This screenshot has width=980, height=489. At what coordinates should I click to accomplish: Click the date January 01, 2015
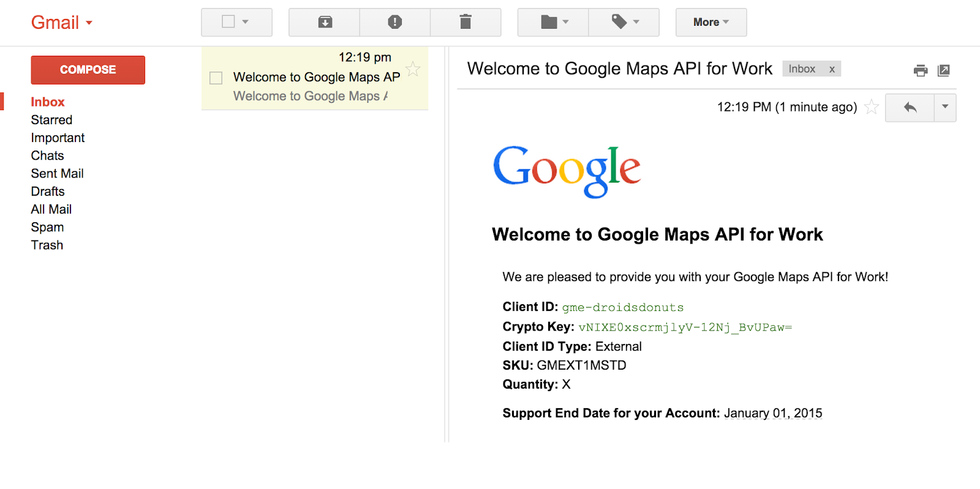point(773,413)
